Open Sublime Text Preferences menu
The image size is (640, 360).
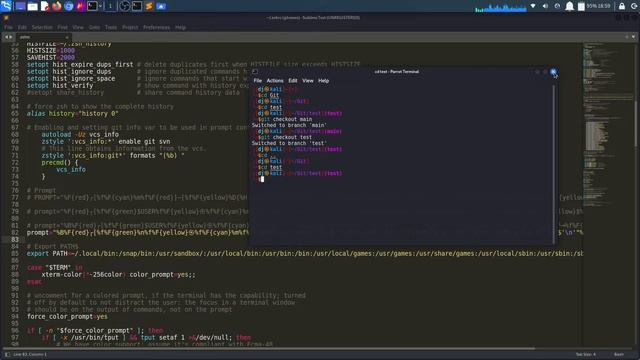156,27
